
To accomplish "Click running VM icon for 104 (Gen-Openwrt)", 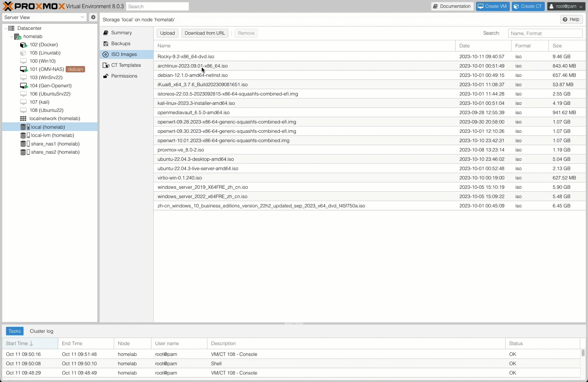I will (24, 86).
